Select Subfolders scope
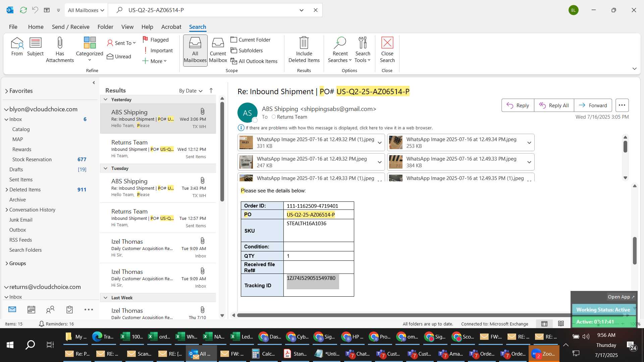Screen dimensions: 644x362 coord(247,50)
